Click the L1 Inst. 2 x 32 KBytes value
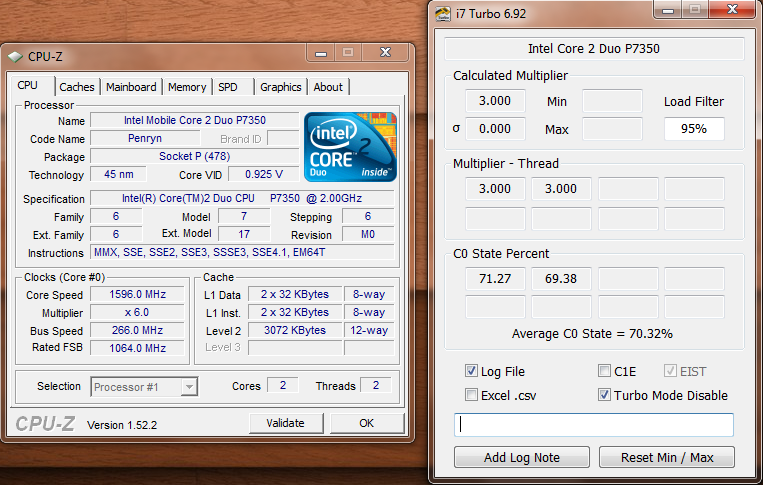Image resolution: width=763 pixels, height=485 pixels. 295,312
